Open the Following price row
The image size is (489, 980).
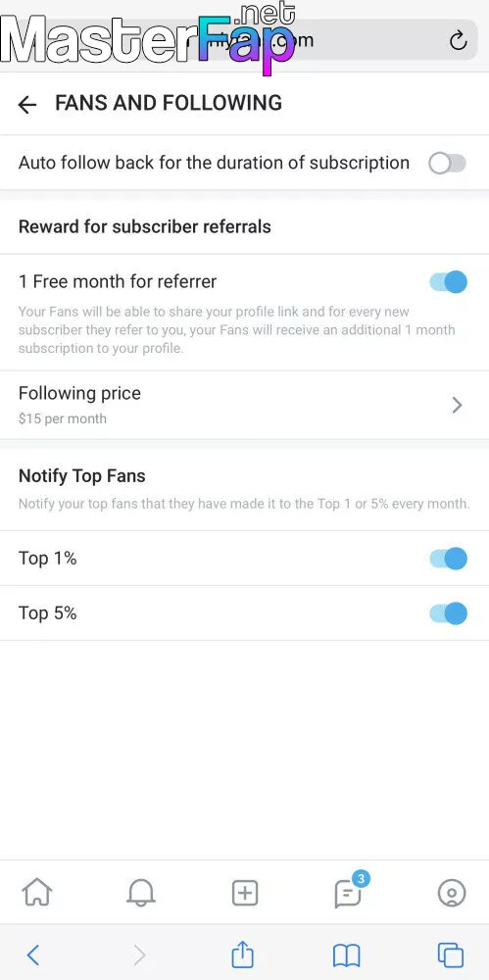pos(245,405)
